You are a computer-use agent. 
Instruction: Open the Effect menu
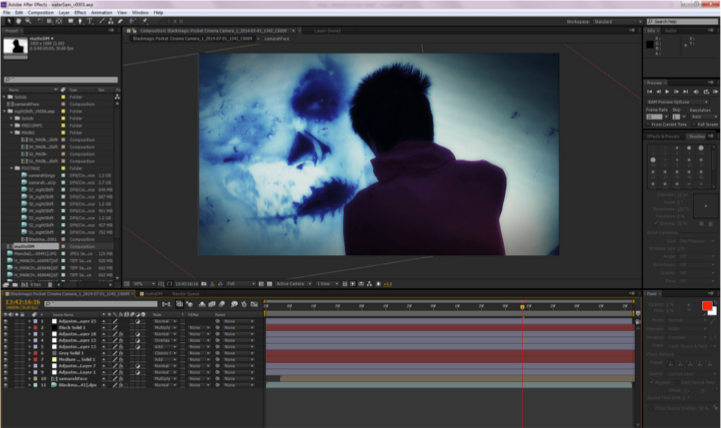80,12
